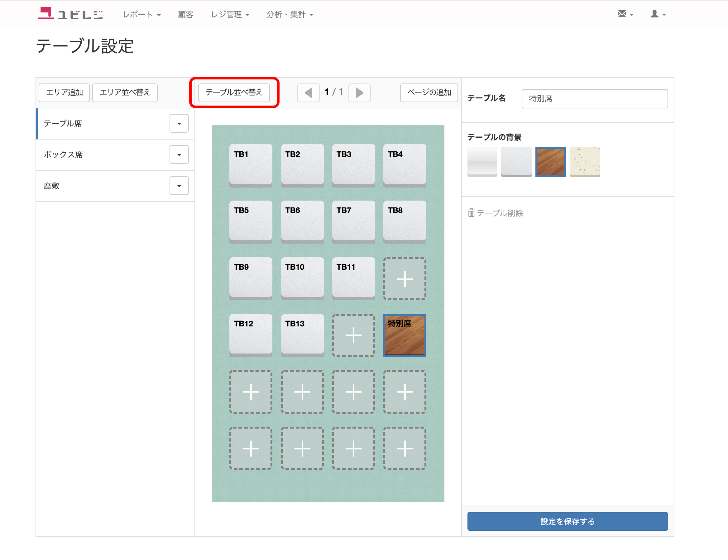Click the ユビレジ logo

pos(70,14)
